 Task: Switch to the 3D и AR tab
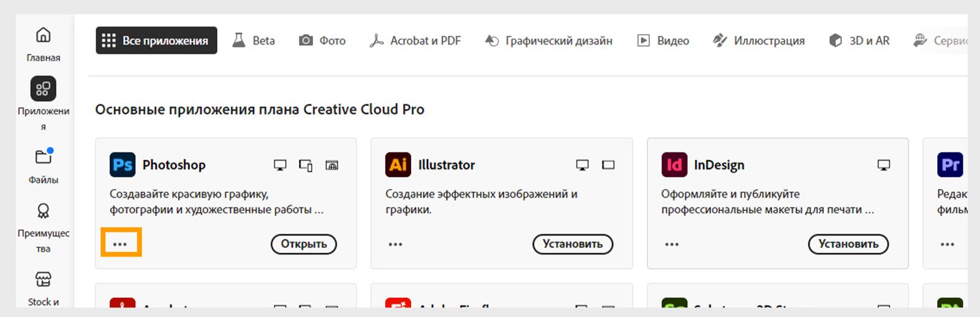point(859,40)
